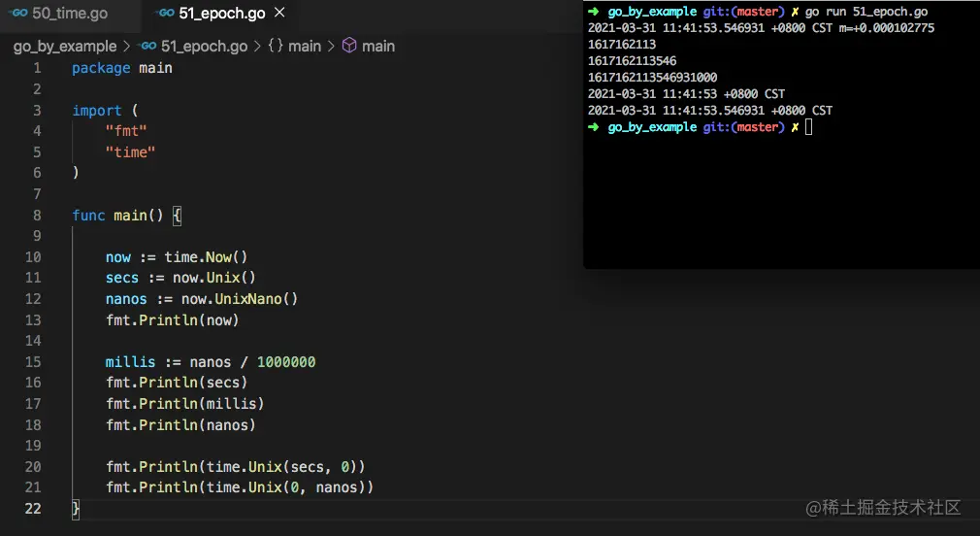The width and height of the screenshot is (980, 536).
Task: Click 'go run 51_epoch.go' command in terminal
Action: (866, 12)
